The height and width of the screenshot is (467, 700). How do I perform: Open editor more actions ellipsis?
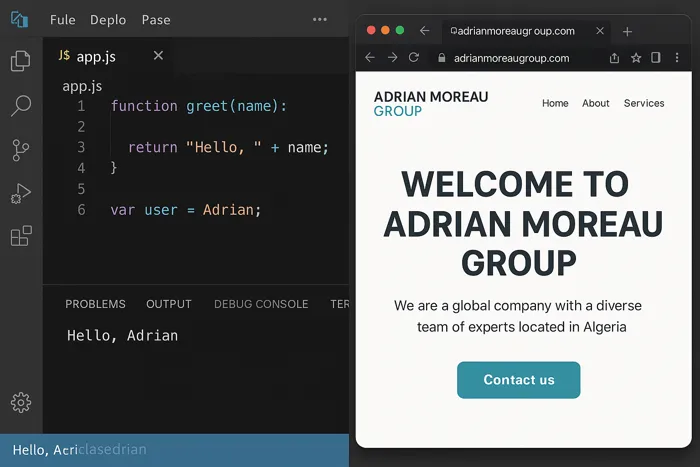click(320, 19)
